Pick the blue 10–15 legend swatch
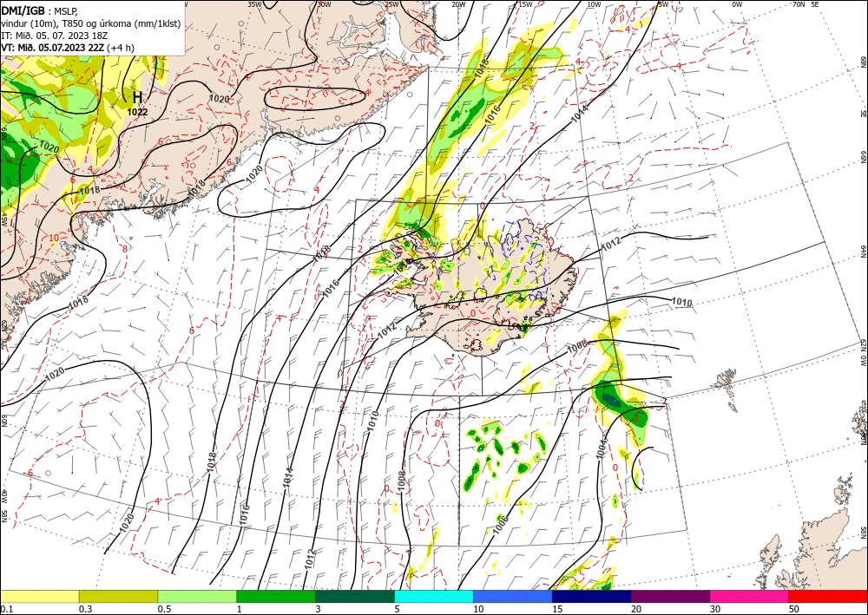868x615 pixels. (513, 596)
